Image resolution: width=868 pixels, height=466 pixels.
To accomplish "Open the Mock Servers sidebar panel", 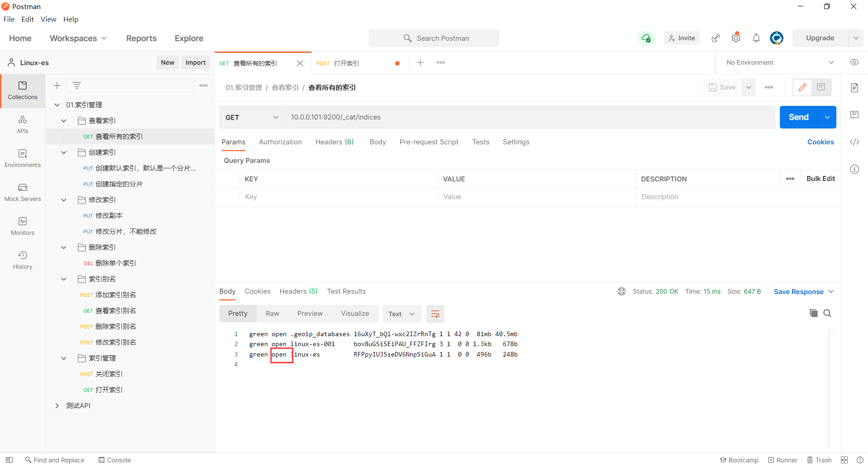I will (x=23, y=192).
